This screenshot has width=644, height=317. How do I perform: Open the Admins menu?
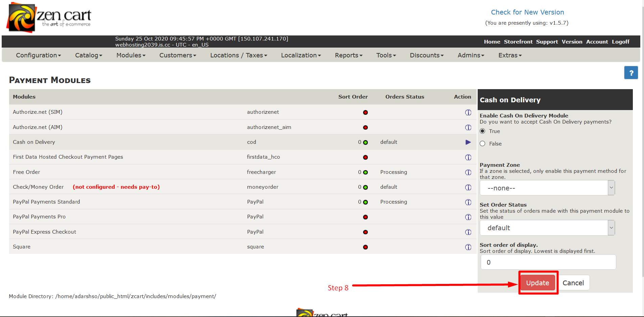pos(471,55)
